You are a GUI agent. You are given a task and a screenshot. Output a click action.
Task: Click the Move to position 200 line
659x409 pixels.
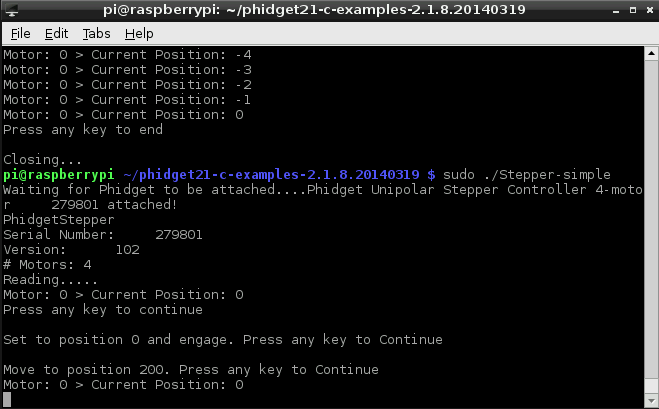pyautogui.click(x=191, y=369)
